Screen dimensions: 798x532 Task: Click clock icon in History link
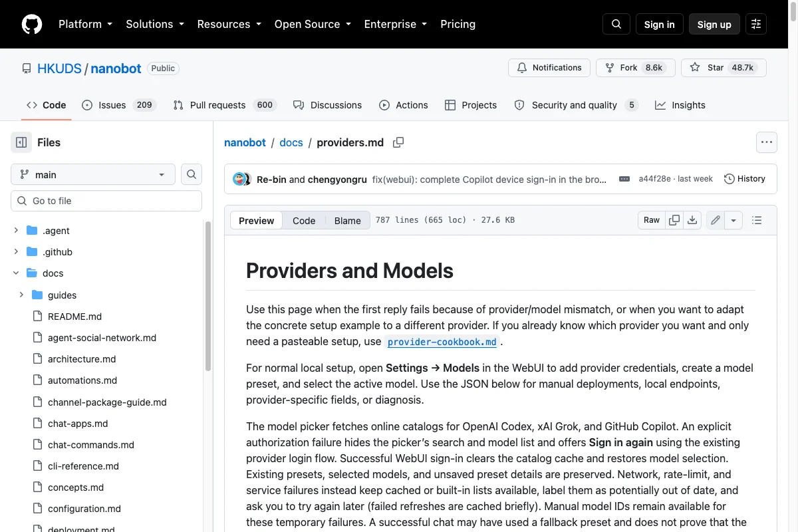click(x=730, y=179)
